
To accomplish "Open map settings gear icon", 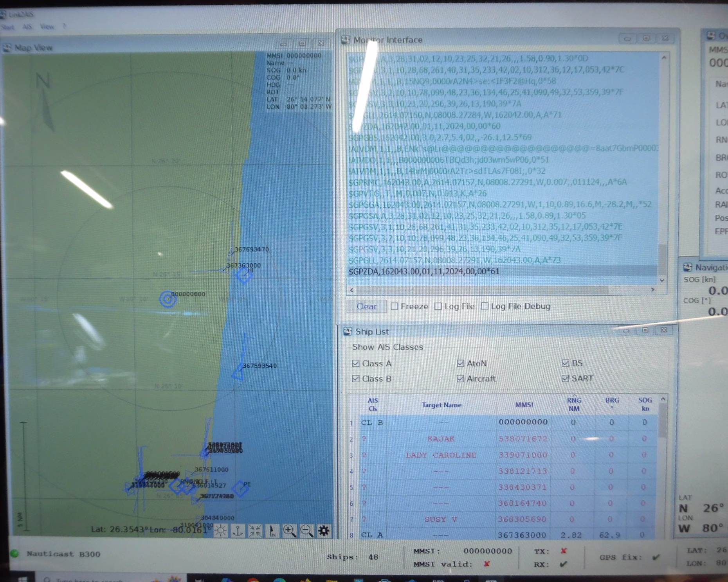I will (324, 531).
